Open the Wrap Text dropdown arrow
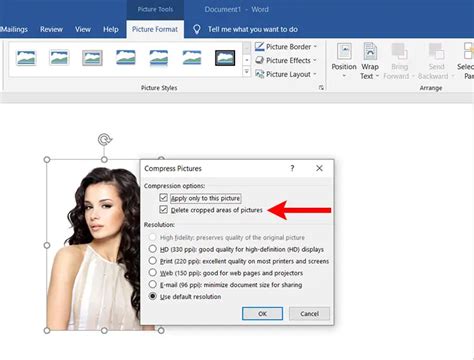 coord(377,76)
